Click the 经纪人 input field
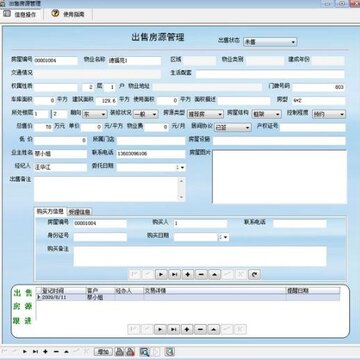Screen dimensions: 360x360 60,167
